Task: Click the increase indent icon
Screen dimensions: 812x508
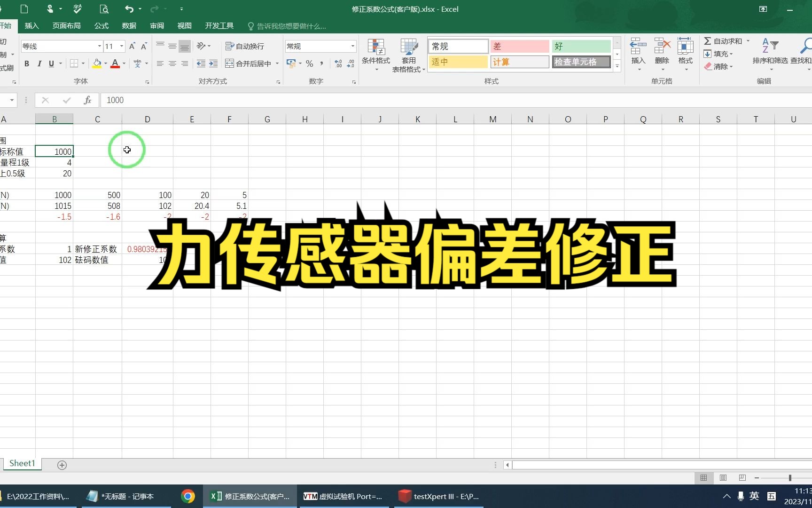Action: (213, 63)
